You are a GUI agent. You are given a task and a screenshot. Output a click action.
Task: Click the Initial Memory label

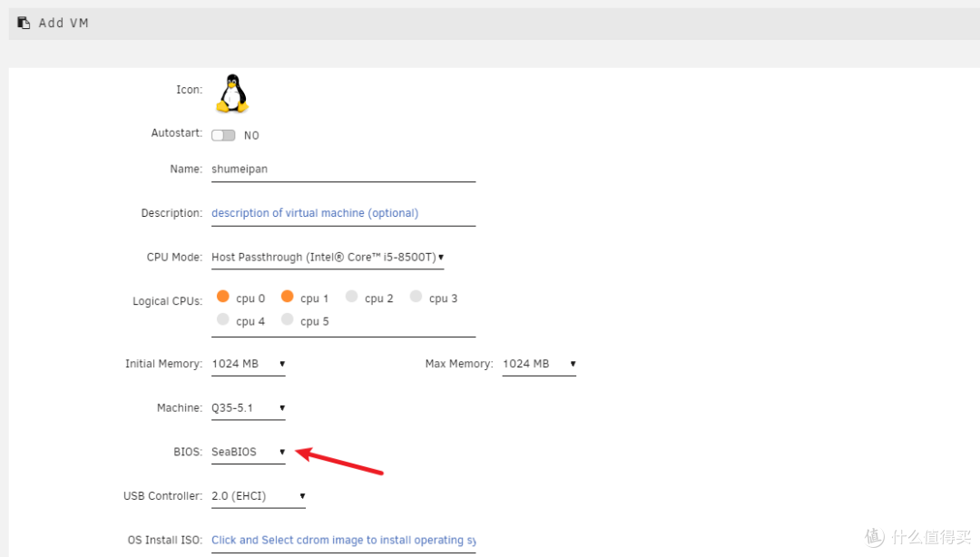point(163,364)
